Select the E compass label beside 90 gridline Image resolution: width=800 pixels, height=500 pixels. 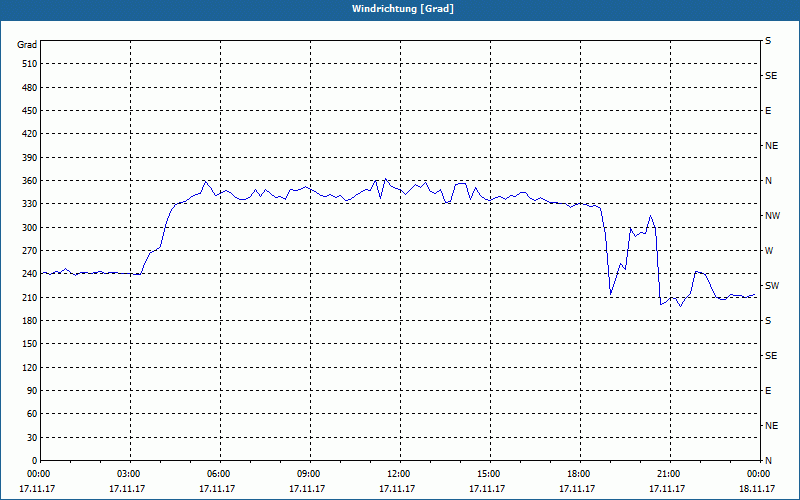coord(768,391)
